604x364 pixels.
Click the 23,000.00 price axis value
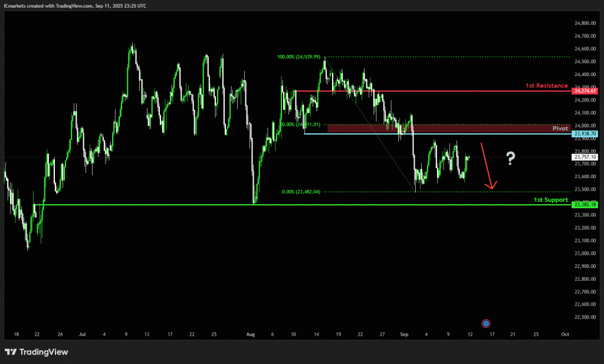tap(585, 253)
